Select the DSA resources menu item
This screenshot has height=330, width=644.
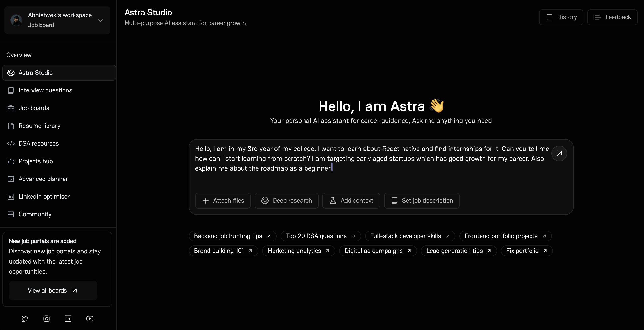click(x=38, y=144)
